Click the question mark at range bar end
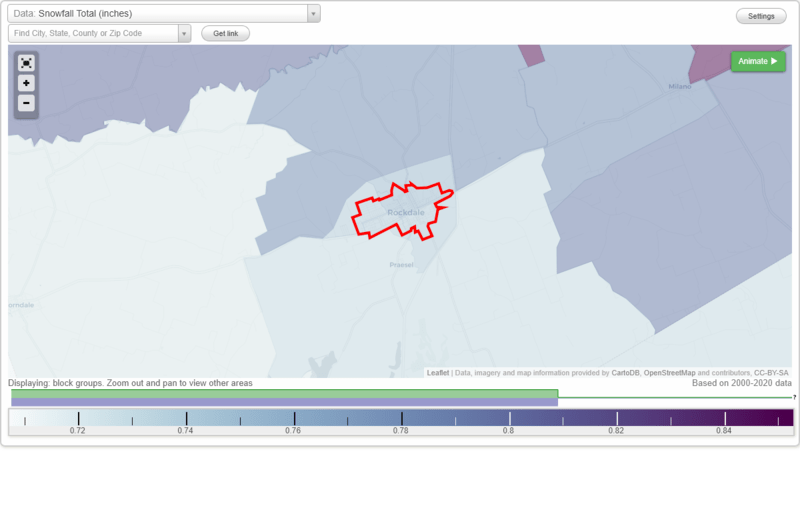 pyautogui.click(x=794, y=397)
